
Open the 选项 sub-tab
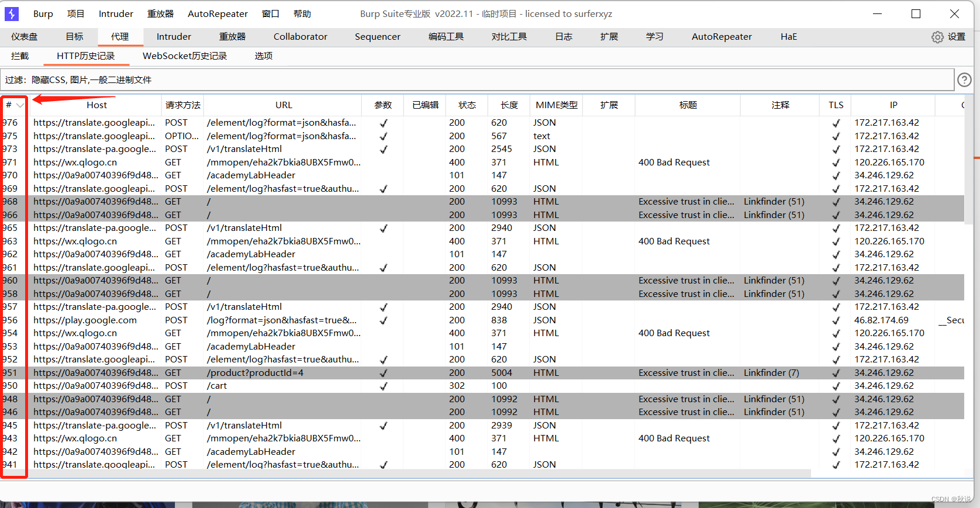(264, 56)
